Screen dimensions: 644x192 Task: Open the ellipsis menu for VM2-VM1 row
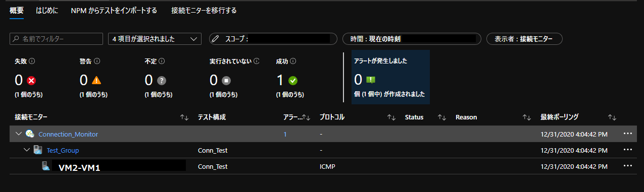(628, 166)
